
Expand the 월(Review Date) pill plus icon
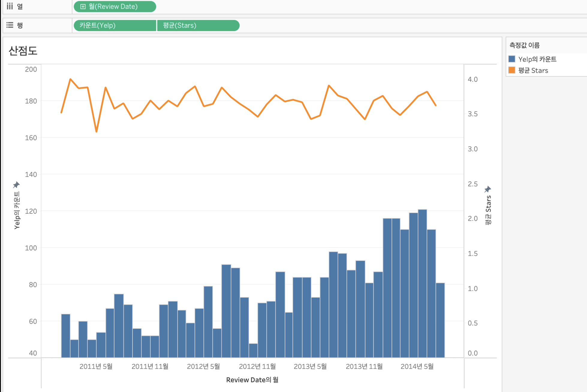83,7
